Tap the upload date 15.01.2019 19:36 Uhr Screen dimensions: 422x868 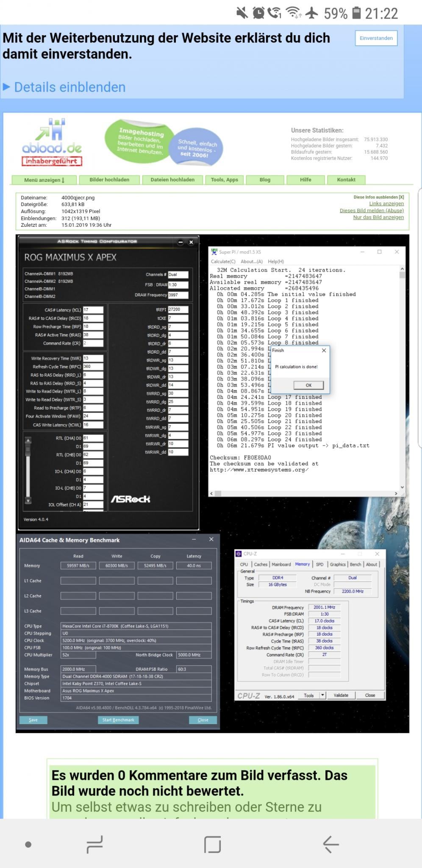(x=86, y=225)
